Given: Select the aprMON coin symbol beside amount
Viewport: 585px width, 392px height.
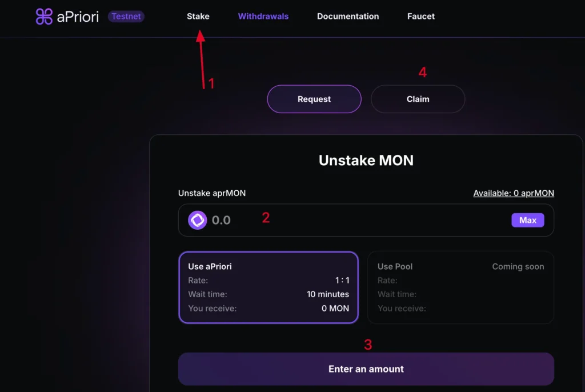Looking at the screenshot, I should 197,220.
